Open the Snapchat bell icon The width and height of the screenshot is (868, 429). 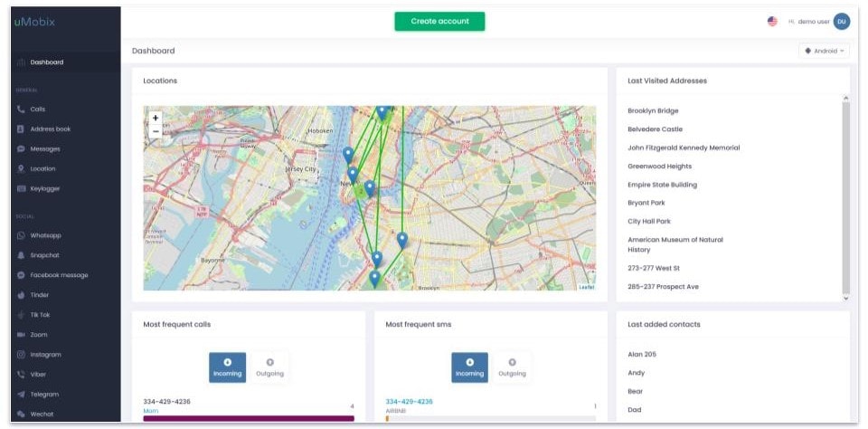coord(21,255)
